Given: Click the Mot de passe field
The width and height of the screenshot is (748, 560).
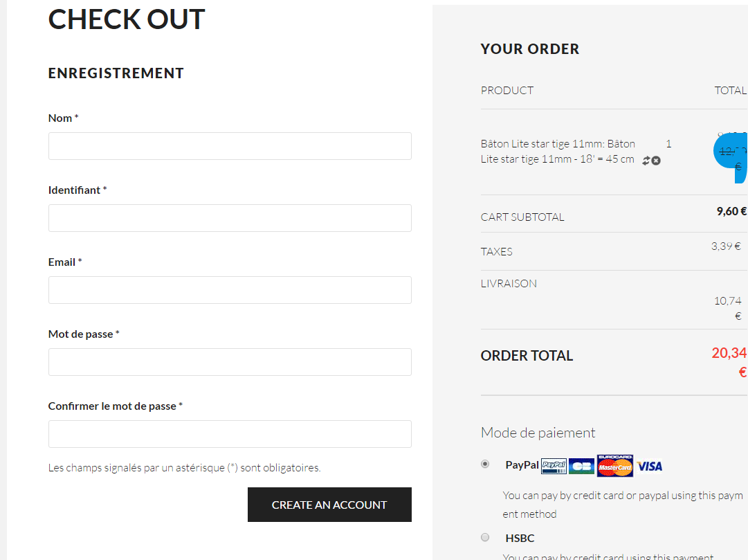Looking at the screenshot, I should pos(230,362).
